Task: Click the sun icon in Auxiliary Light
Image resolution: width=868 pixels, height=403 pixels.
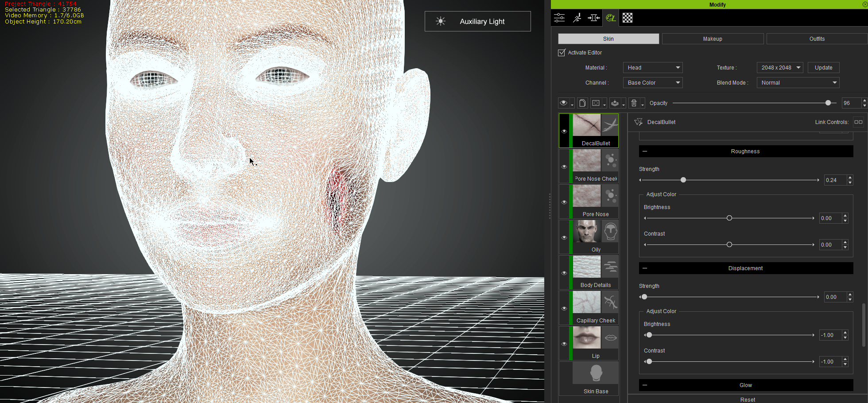Action: pos(440,21)
